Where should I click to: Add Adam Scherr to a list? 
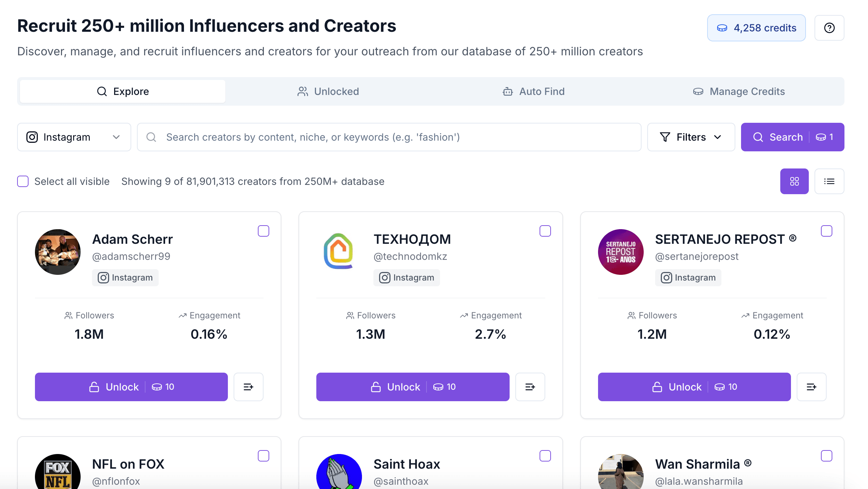tap(248, 387)
